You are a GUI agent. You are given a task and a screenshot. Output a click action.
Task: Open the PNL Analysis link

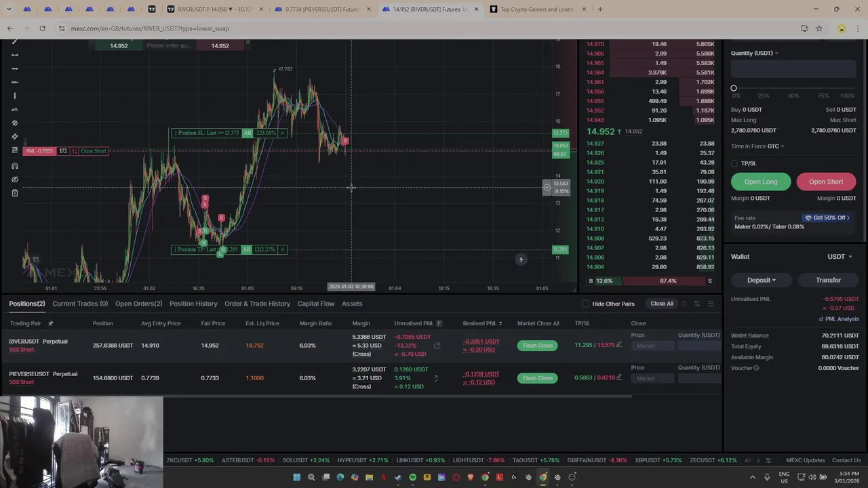coord(839,319)
